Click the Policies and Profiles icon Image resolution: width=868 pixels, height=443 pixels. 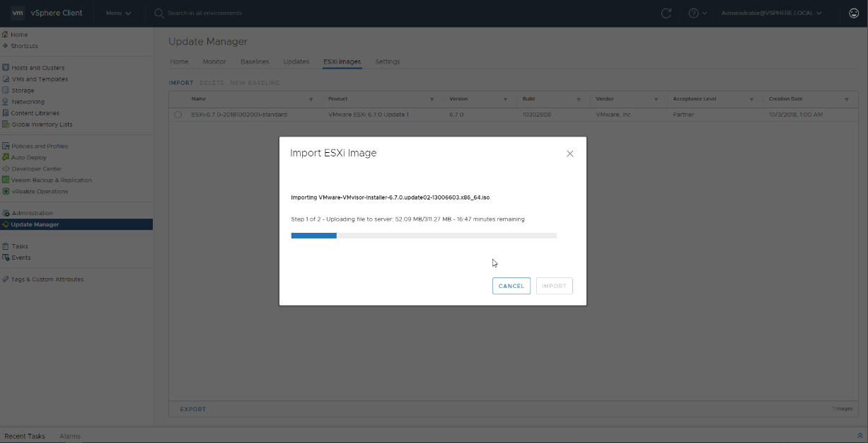pos(6,146)
